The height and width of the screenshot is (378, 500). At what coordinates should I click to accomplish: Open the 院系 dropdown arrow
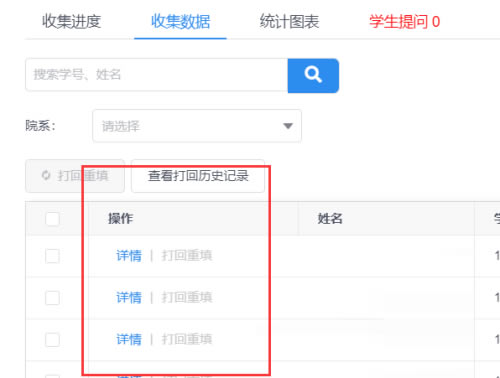[x=288, y=126]
